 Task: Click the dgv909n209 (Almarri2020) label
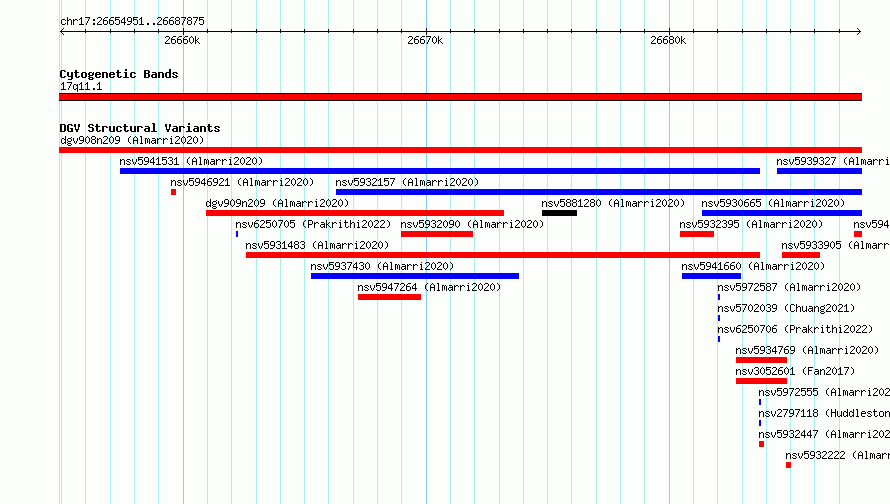(277, 203)
